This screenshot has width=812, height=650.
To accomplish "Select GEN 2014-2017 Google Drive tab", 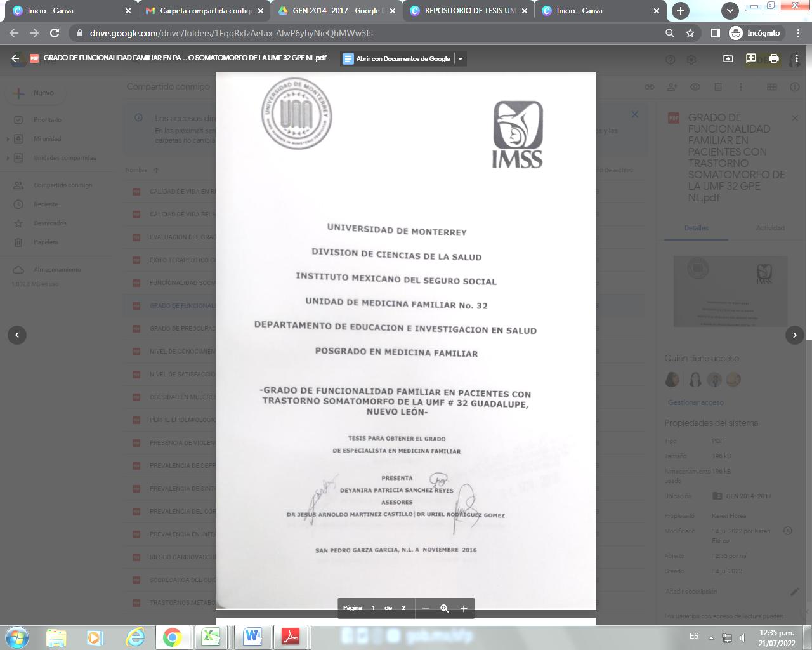I will (x=336, y=11).
